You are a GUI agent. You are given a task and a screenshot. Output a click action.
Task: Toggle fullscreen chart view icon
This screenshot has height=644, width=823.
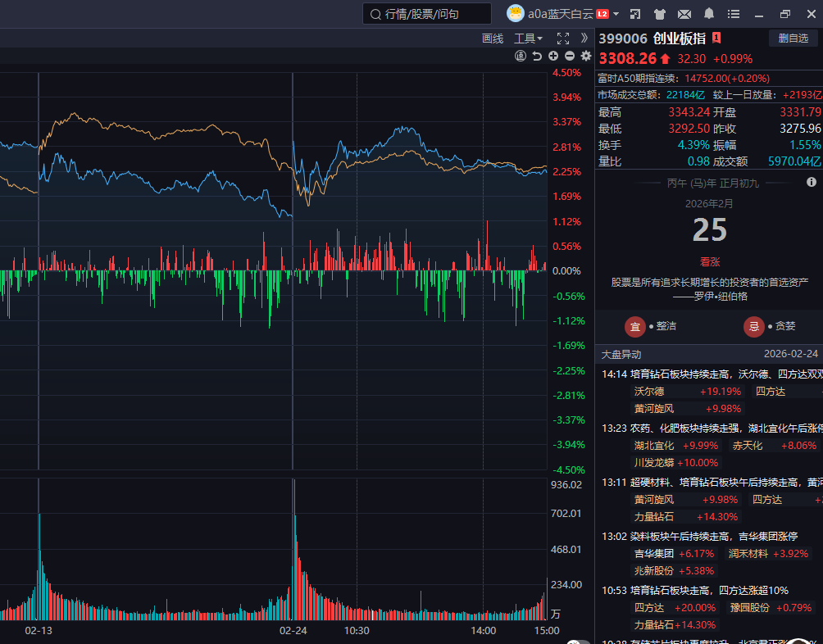pyautogui.click(x=562, y=39)
